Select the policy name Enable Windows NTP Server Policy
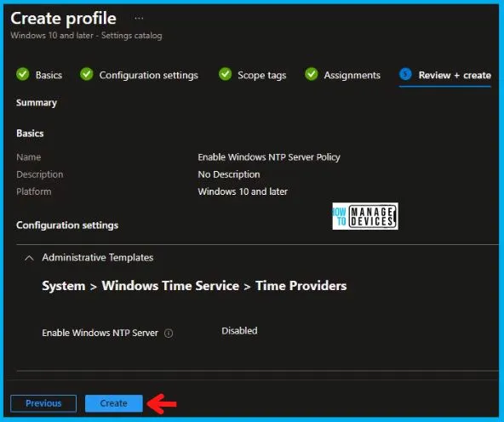Viewport: 504px width, 422px height. tap(269, 157)
